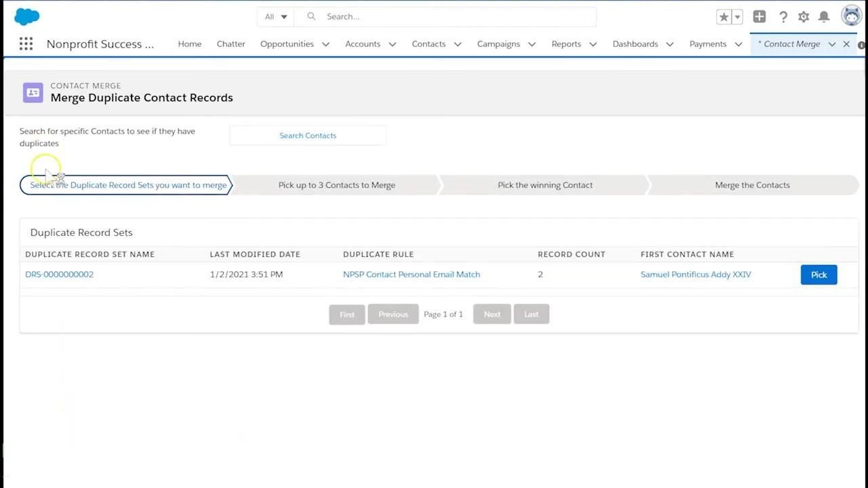
Task: Switch to the Chatter tab
Action: click(231, 44)
